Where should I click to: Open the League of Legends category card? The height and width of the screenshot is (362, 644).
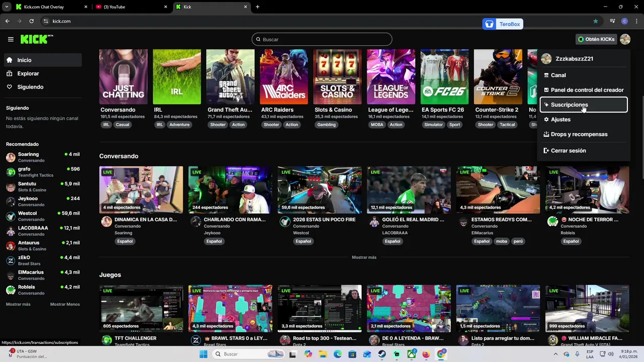(391, 76)
